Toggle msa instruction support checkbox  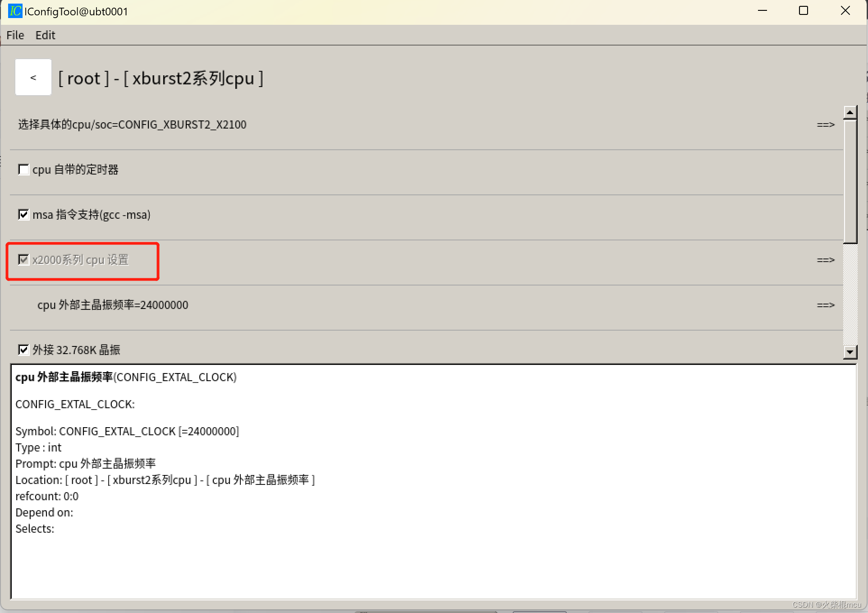pos(23,215)
